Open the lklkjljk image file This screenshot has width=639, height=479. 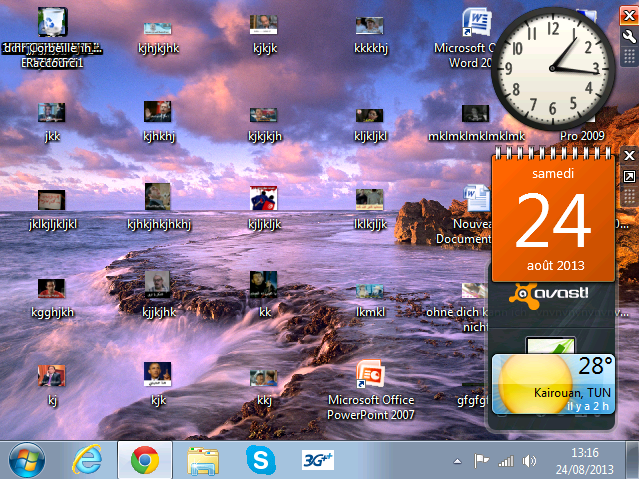[x=369, y=200]
